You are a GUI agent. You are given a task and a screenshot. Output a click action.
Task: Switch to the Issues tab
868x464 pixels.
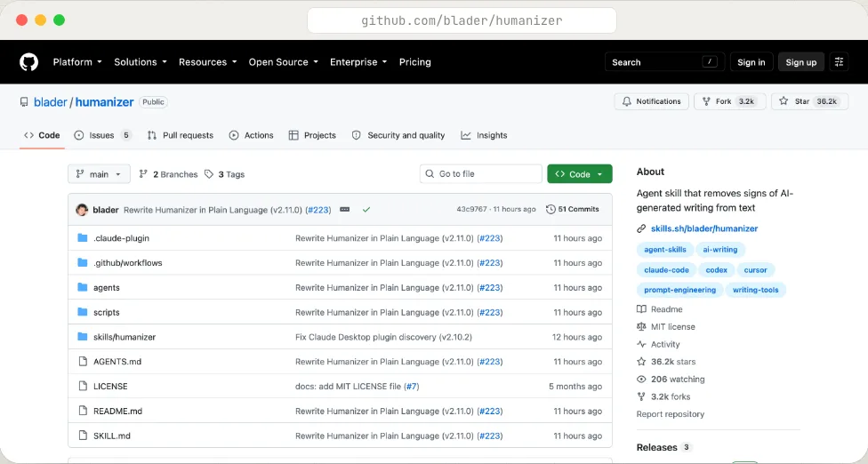tap(103, 135)
